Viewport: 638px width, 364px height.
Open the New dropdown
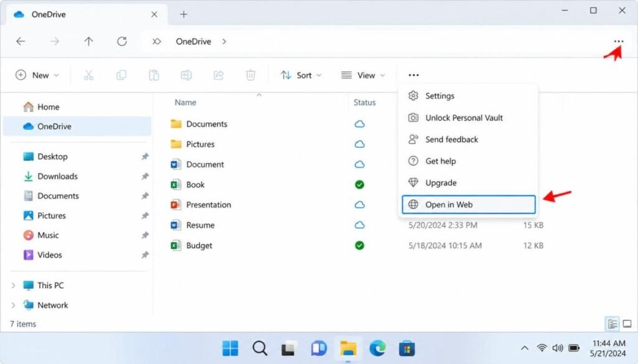click(x=37, y=75)
